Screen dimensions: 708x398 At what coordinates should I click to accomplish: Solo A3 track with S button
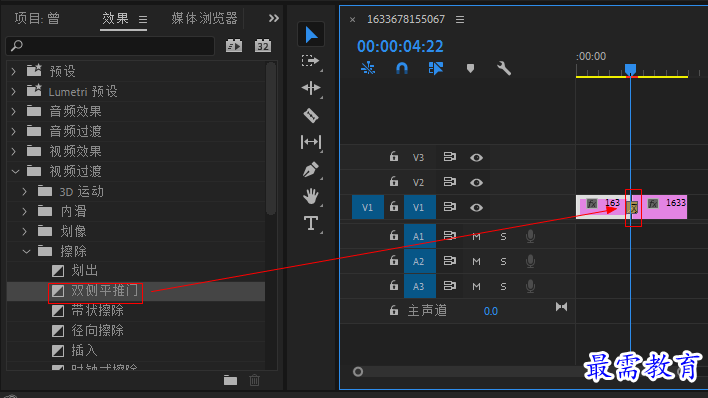tap(503, 286)
